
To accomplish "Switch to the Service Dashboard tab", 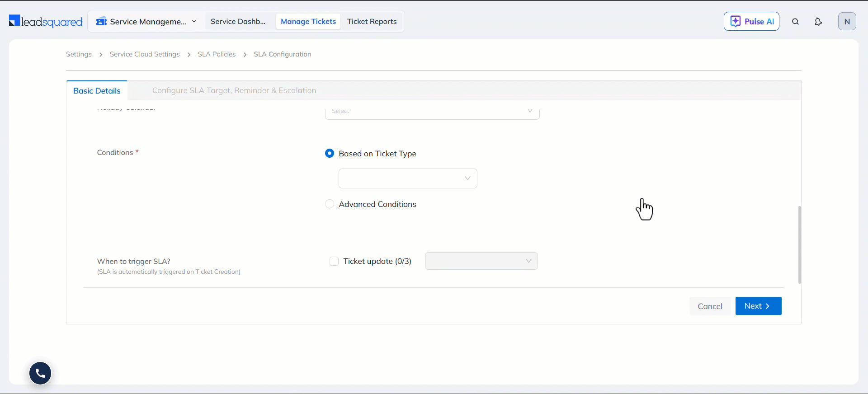I will pyautogui.click(x=238, y=21).
